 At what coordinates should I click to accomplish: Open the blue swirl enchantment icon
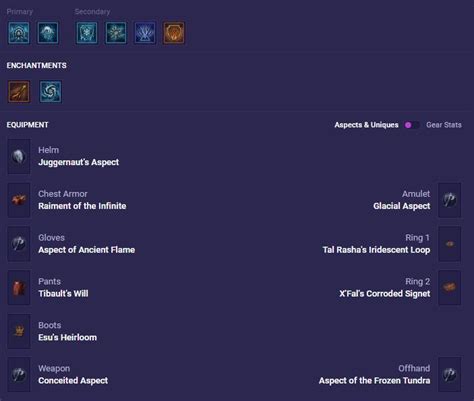50,91
